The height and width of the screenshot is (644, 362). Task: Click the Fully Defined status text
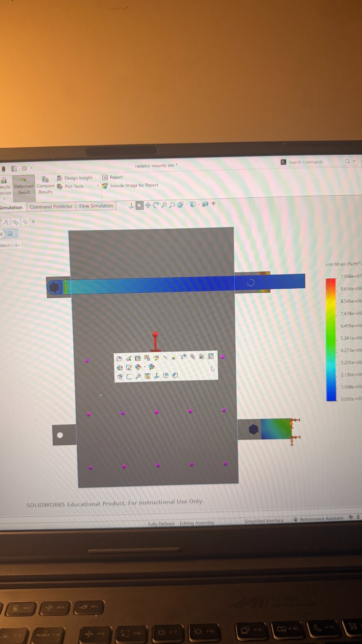pyautogui.click(x=161, y=523)
